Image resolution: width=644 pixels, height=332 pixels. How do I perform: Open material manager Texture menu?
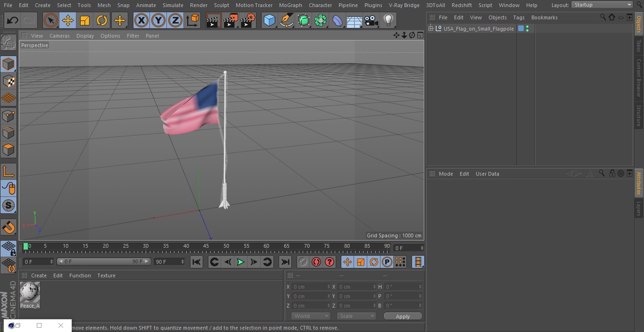pyautogui.click(x=106, y=275)
